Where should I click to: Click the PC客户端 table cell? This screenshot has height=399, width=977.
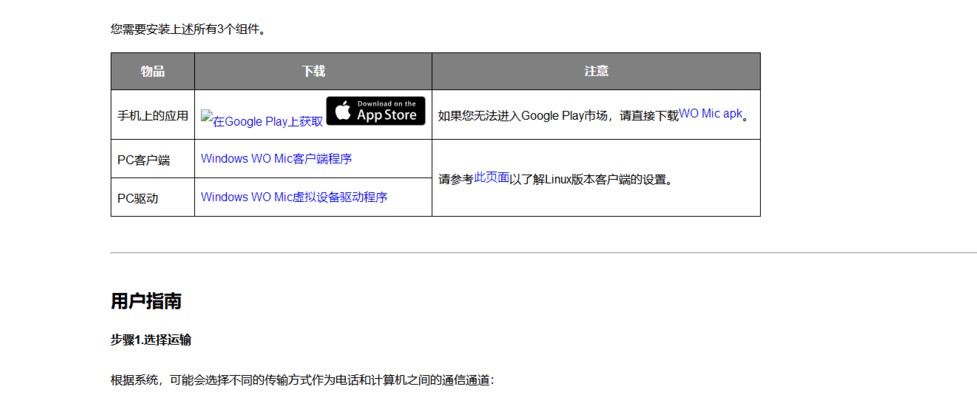153,159
